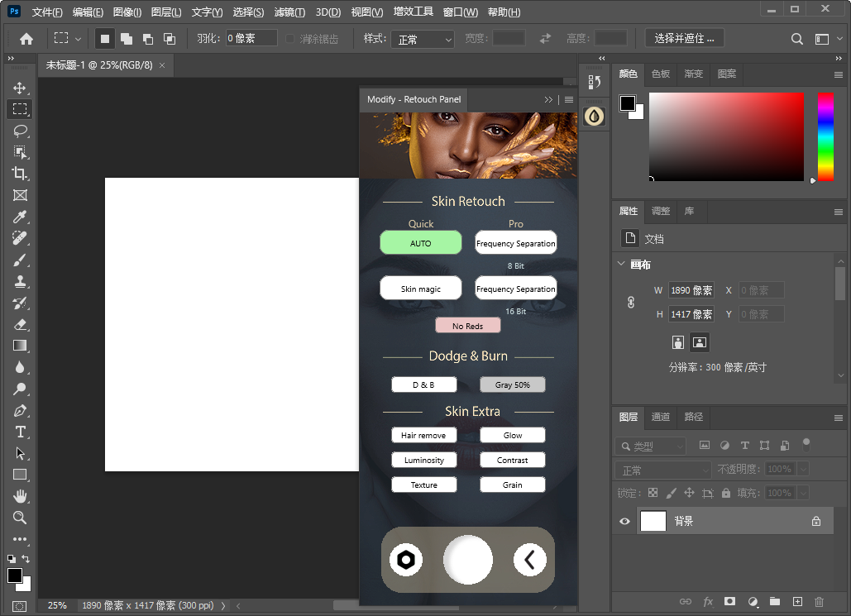The image size is (851, 616).
Task: Click the hue spectrum slider strip
Action: pos(825,136)
